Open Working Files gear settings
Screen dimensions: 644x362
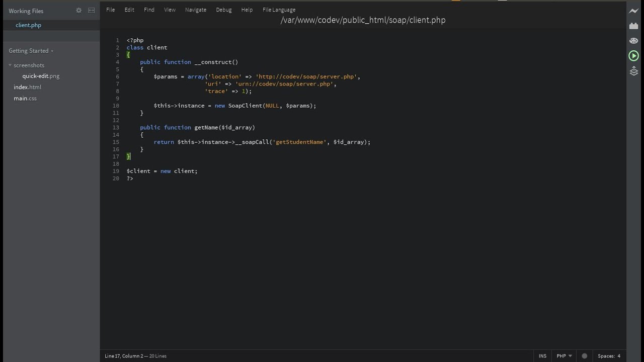[x=78, y=11]
